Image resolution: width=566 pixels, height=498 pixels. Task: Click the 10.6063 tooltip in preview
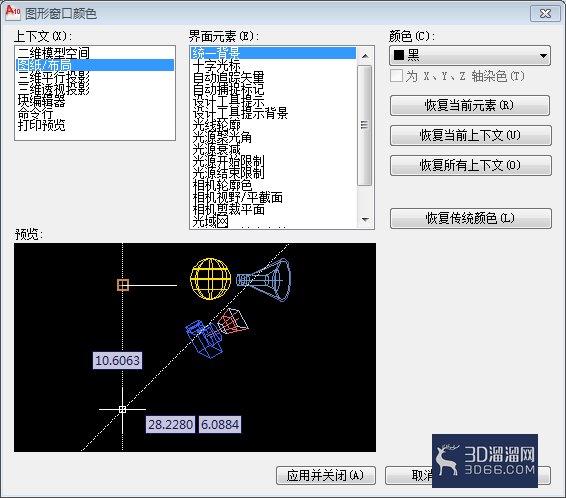click(x=117, y=360)
